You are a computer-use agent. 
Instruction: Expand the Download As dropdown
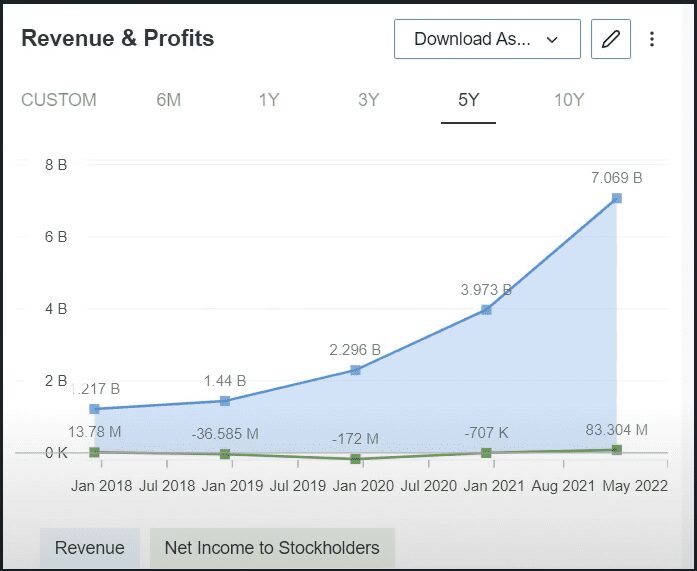pos(487,39)
